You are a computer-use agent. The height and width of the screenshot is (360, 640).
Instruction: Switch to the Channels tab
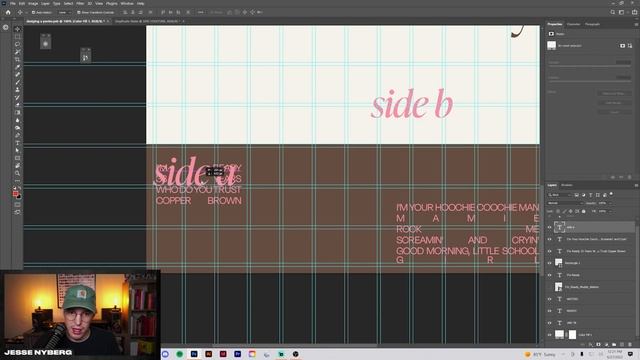[x=567, y=185]
